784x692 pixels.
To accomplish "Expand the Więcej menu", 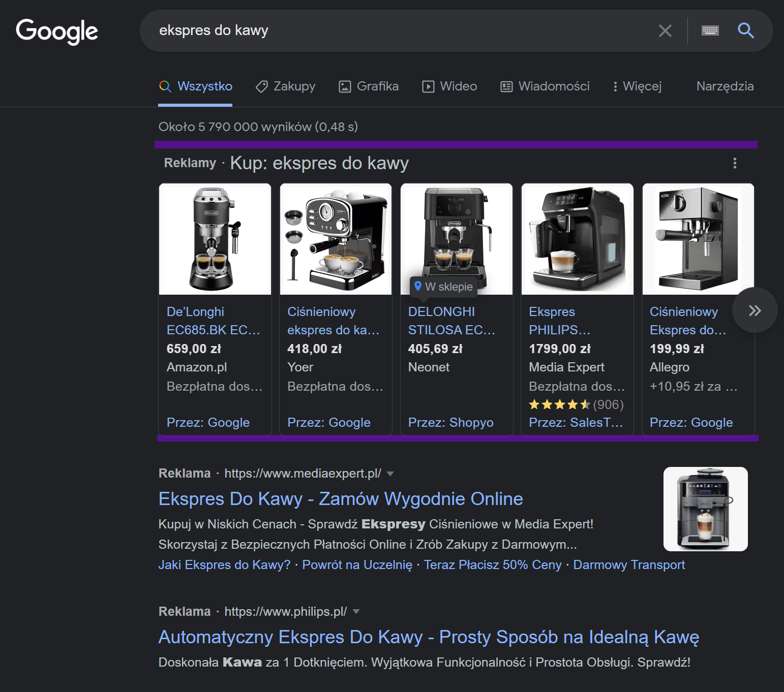I will pyautogui.click(x=638, y=86).
